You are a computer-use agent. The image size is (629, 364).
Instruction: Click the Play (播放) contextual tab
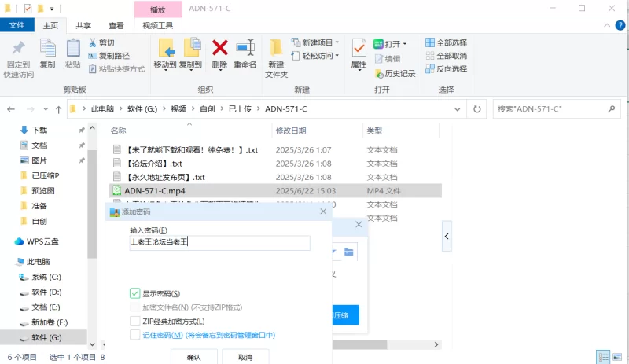pos(158,9)
